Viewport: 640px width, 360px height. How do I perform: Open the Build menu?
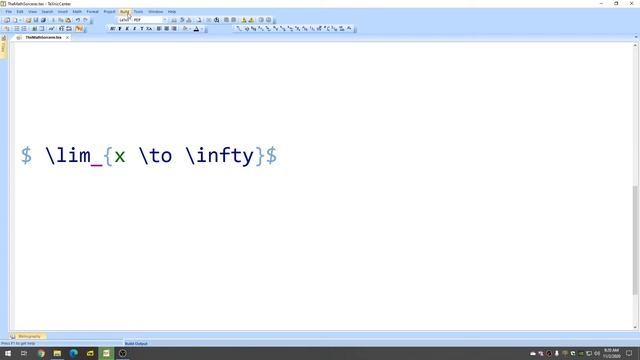point(124,12)
